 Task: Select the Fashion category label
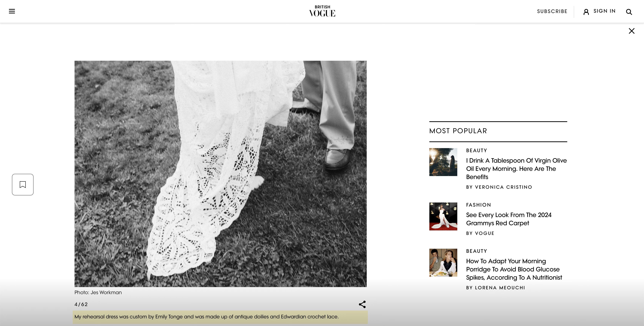click(x=479, y=205)
